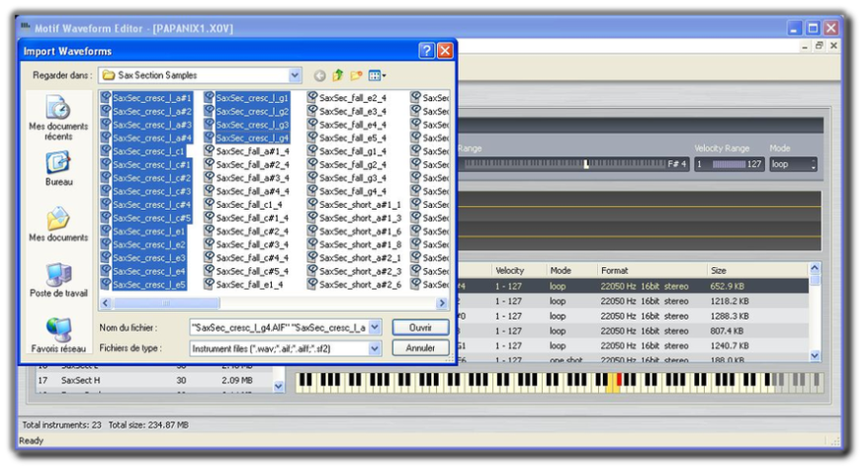Create a new folder in the dialog
This screenshot has width=868, height=474.
356,75
